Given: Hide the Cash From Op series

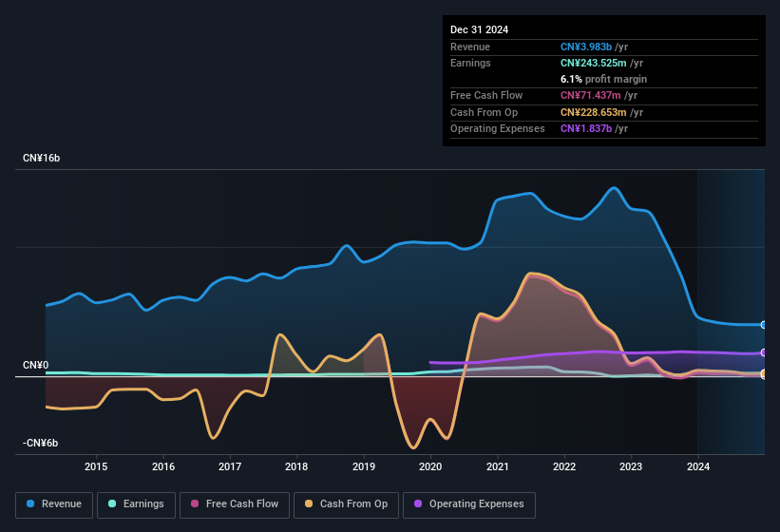Looking at the screenshot, I should pyautogui.click(x=346, y=504).
